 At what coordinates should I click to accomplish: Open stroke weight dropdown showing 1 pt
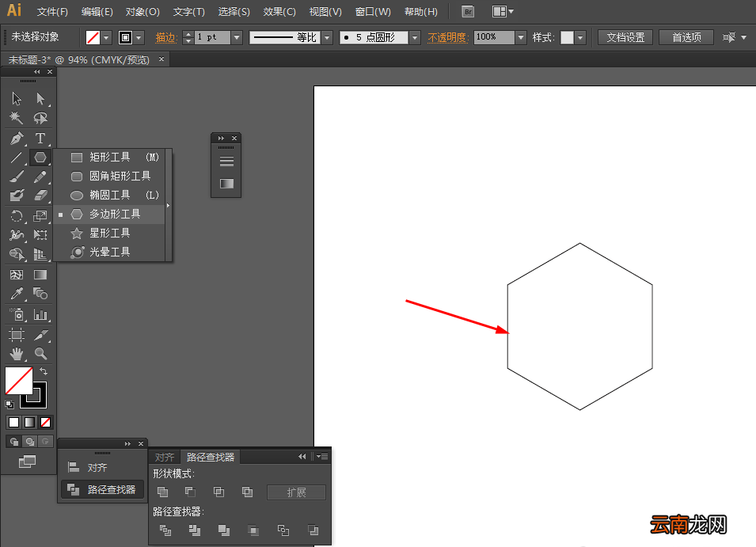click(x=237, y=37)
